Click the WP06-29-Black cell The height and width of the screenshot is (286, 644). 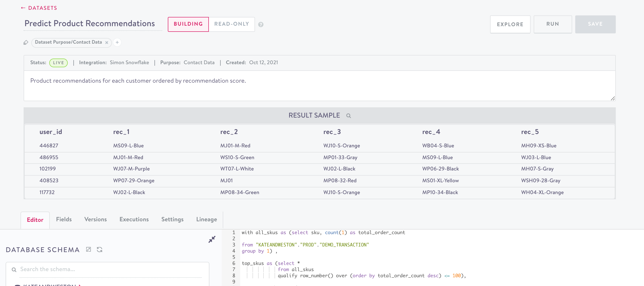[x=441, y=169]
